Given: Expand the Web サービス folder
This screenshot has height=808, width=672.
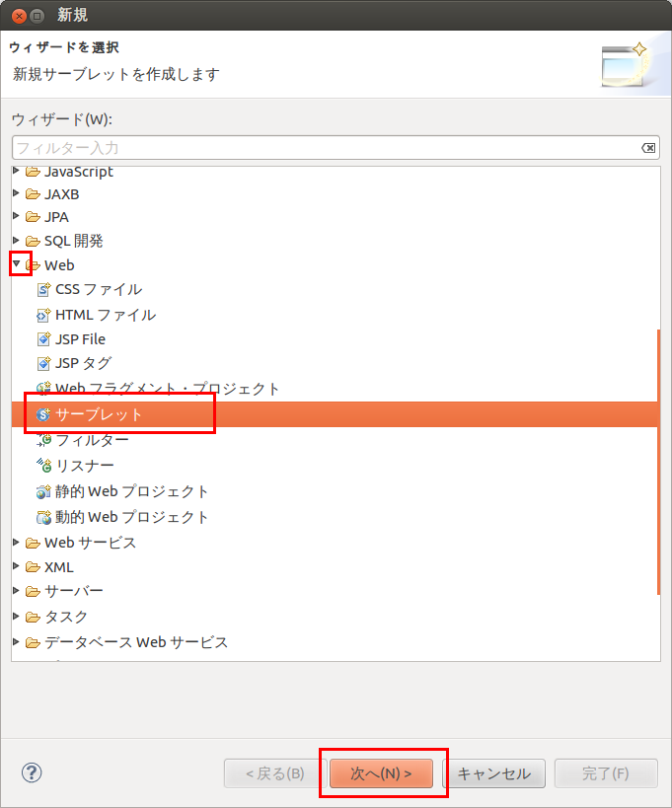Looking at the screenshot, I should coord(16,543).
